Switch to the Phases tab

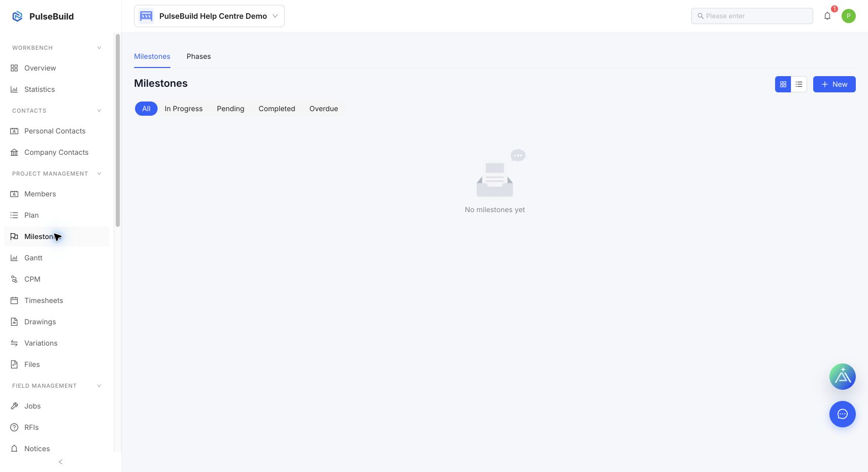(198, 56)
